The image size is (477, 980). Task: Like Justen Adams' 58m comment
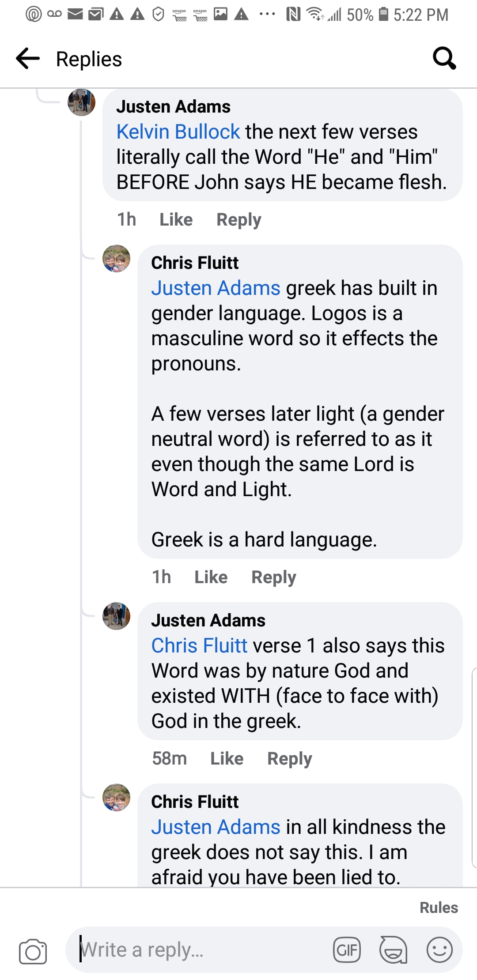coord(227,758)
